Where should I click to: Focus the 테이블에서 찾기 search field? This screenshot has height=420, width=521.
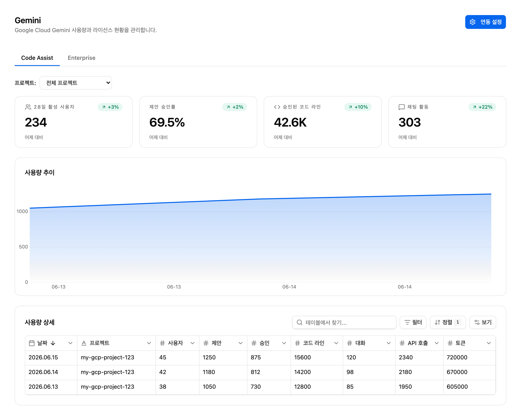tap(344, 322)
